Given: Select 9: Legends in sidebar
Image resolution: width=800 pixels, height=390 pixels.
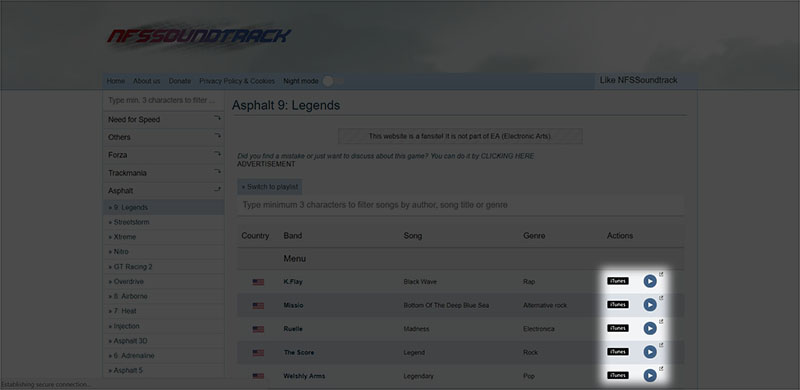Looking at the screenshot, I should [x=163, y=207].
